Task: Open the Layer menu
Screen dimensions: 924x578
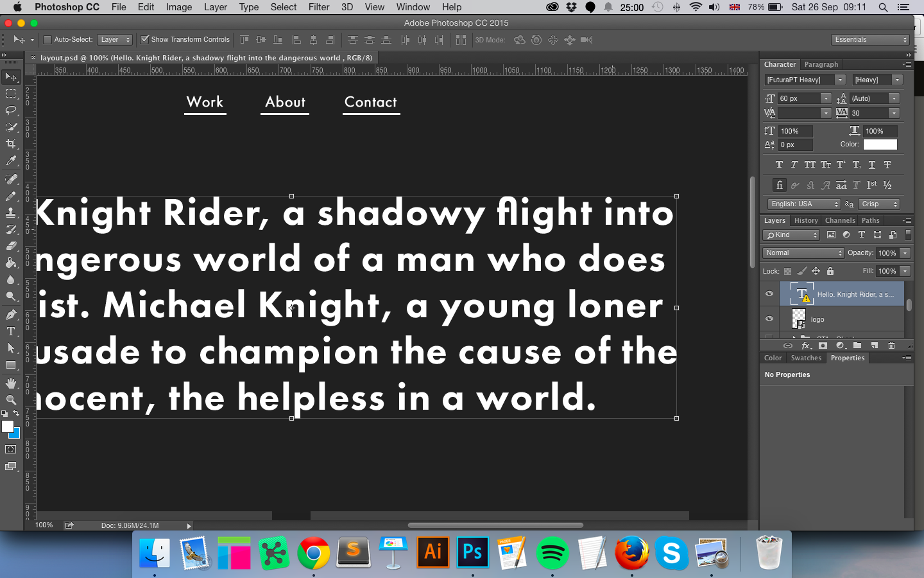Action: pos(216,7)
